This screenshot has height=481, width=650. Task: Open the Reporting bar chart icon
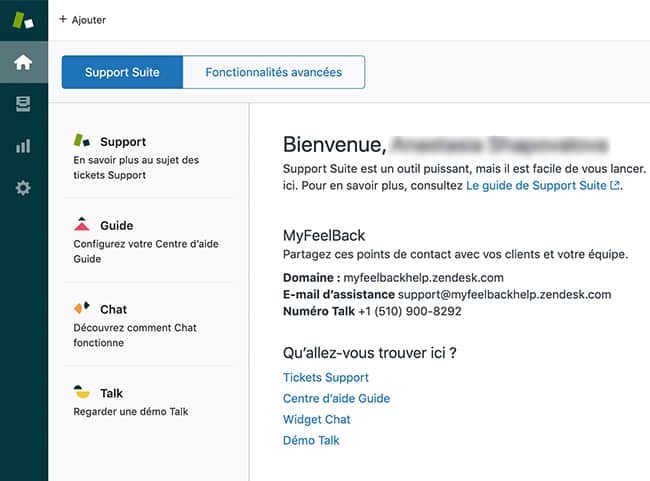pos(23,146)
